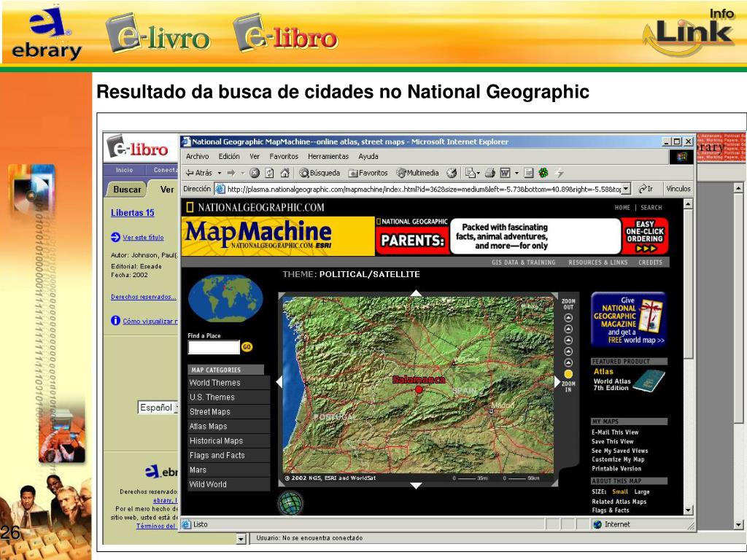
Task: Open the Ver menu in Internet Explorer
Action: 255,156
